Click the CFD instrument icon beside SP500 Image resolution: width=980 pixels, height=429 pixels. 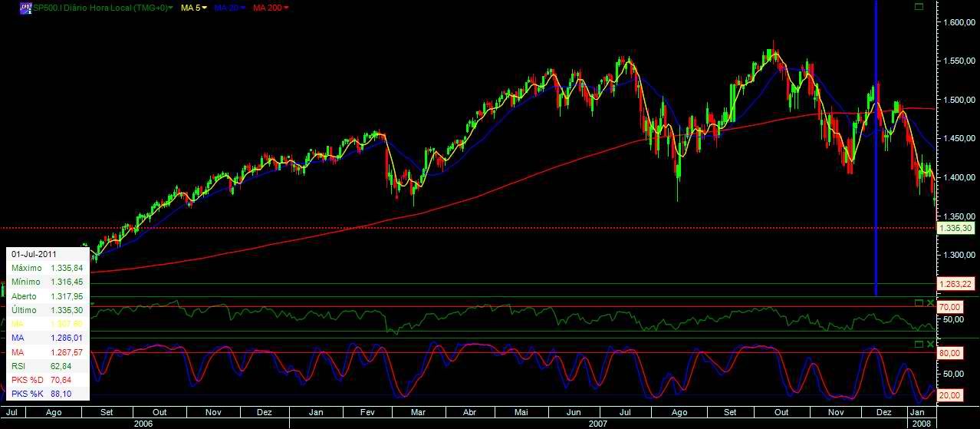[x=25, y=8]
